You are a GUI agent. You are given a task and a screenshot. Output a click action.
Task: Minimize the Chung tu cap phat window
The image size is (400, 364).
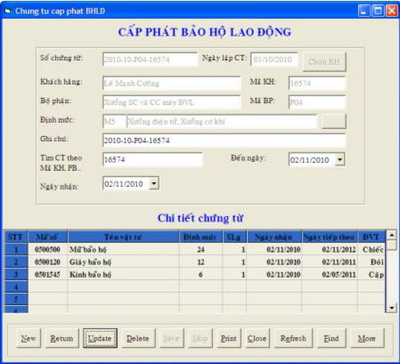point(364,11)
